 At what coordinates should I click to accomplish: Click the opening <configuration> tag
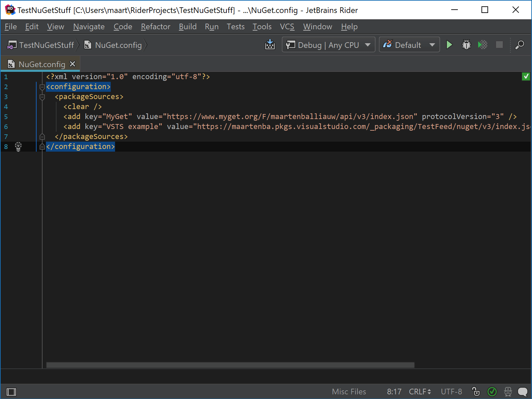(78, 87)
